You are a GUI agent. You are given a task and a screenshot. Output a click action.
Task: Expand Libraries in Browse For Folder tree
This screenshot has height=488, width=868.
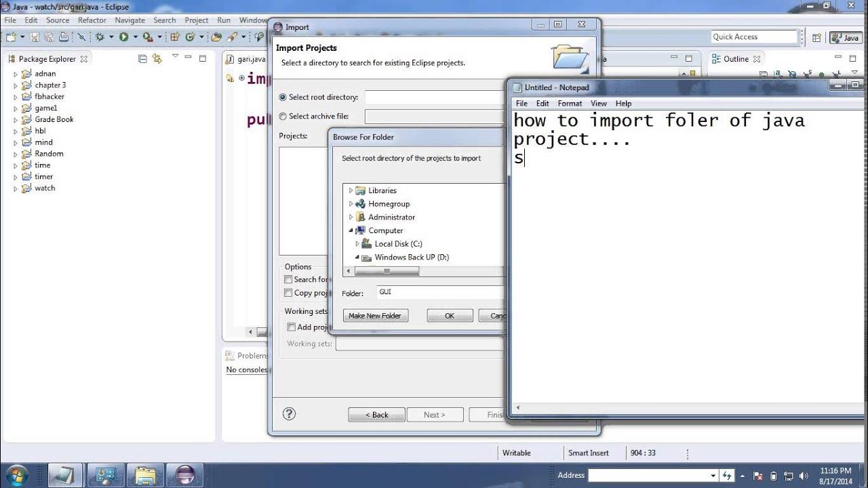point(351,190)
